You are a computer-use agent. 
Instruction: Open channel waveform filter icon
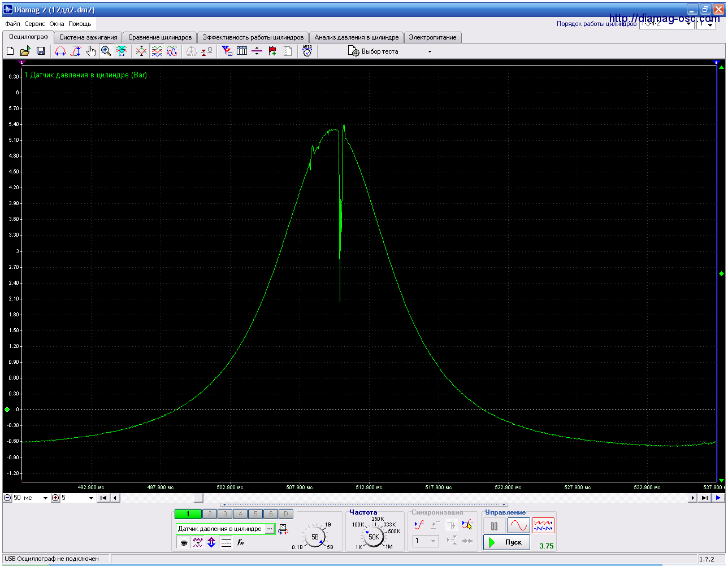pos(197,542)
